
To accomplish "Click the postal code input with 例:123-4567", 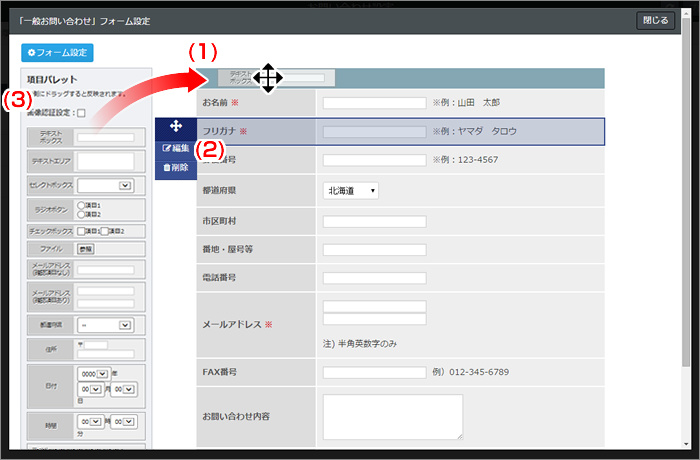I will click(375, 160).
